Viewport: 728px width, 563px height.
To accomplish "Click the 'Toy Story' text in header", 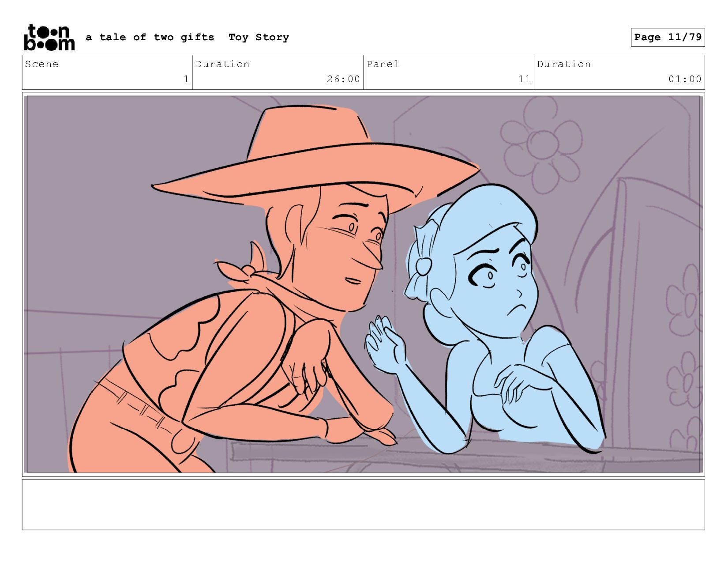I will [x=259, y=38].
